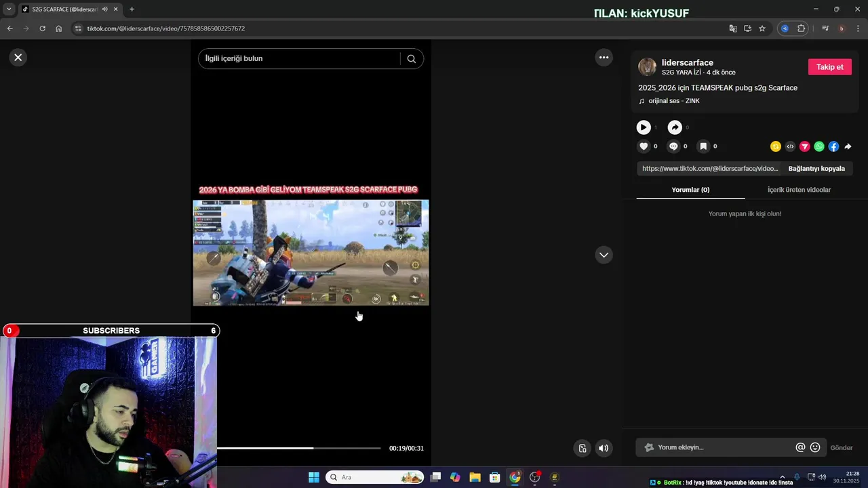The image size is (868, 488).
Task: Like the video with heart icon
Action: [x=644, y=146]
